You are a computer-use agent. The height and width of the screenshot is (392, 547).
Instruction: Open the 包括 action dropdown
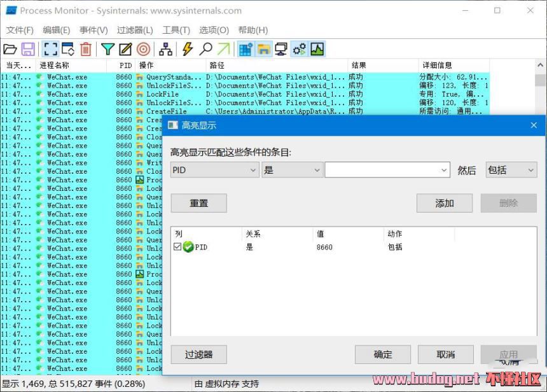point(511,170)
